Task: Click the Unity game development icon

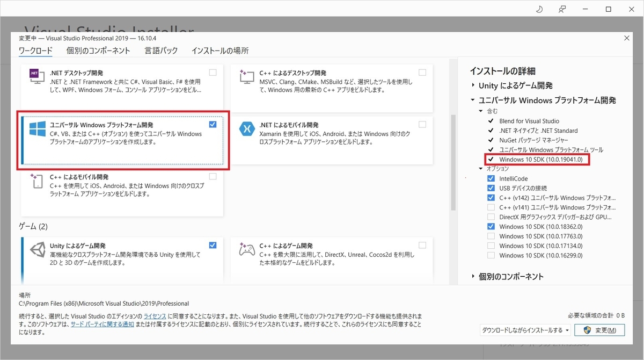Action: [37, 250]
